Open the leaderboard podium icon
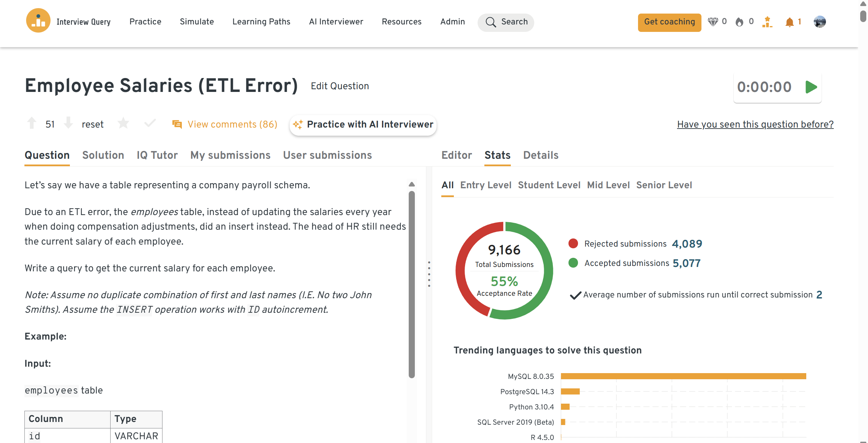Screen dimensions: 868x443 pos(767,22)
